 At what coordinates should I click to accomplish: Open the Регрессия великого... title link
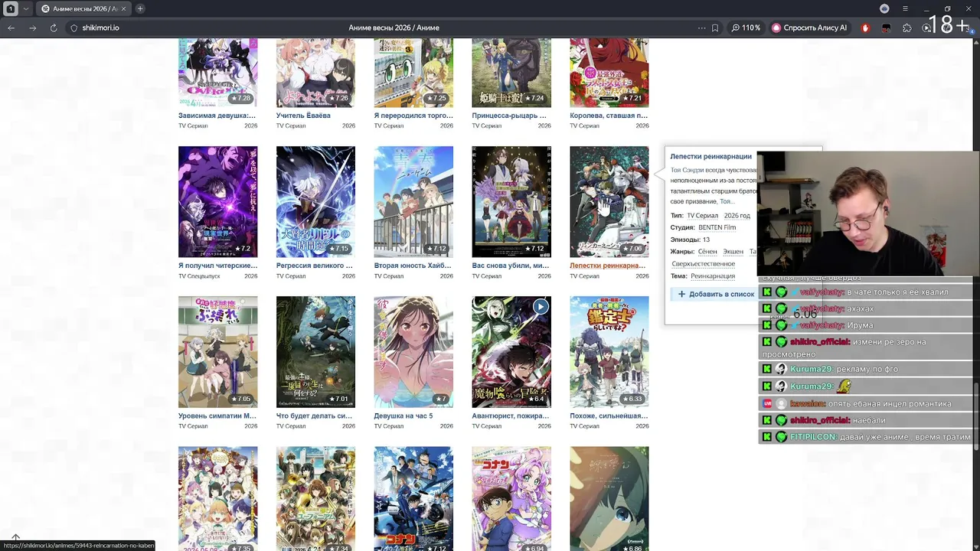tap(315, 266)
